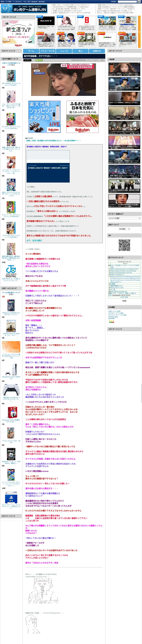Click the オレ的ゲーム速報@JIN site logo
Viewport: 142px width, 644px height.
coord(24,9)
